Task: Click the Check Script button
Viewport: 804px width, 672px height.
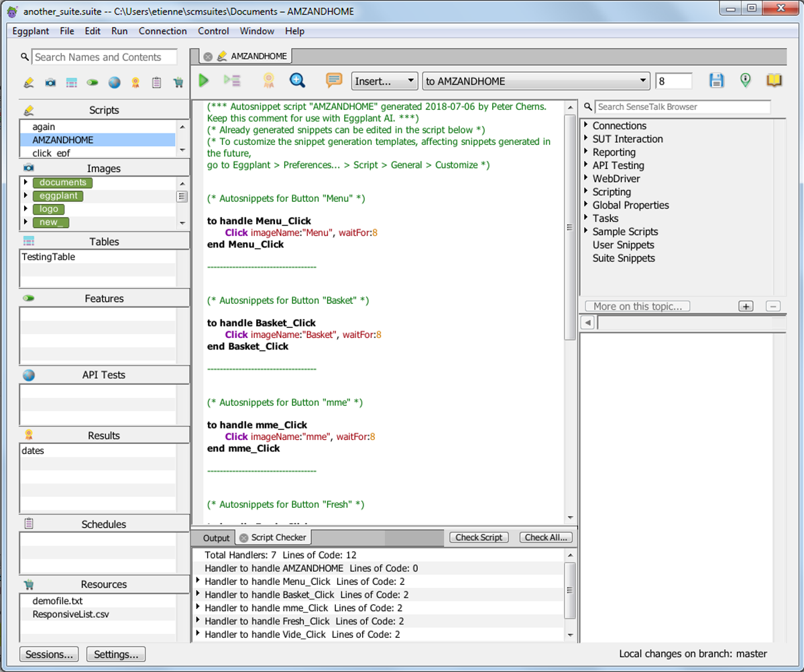Action: pyautogui.click(x=478, y=537)
